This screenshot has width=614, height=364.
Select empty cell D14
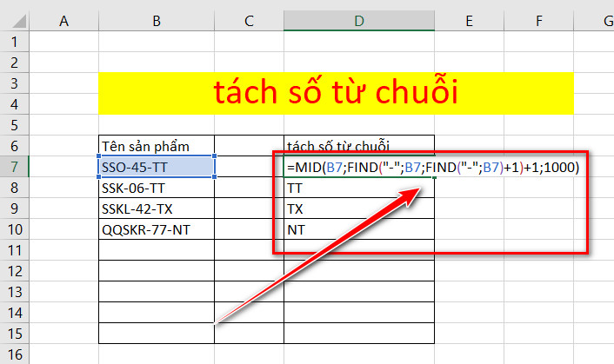tap(359, 313)
